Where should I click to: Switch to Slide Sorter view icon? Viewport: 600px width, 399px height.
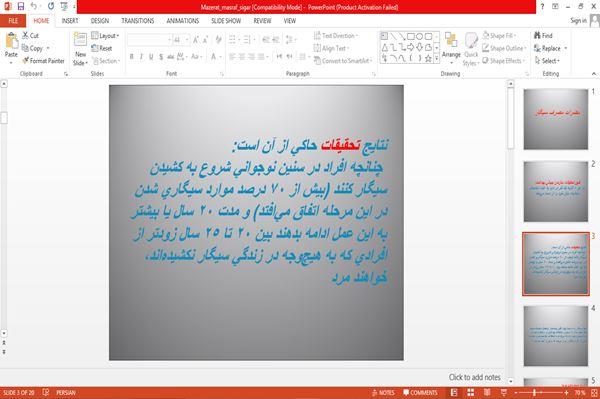pos(471,392)
